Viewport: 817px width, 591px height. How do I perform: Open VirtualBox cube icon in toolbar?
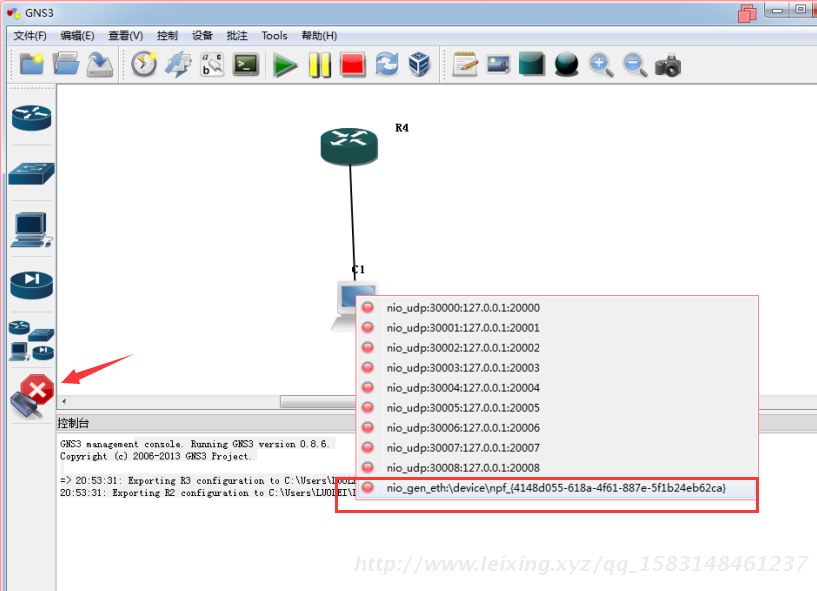419,65
